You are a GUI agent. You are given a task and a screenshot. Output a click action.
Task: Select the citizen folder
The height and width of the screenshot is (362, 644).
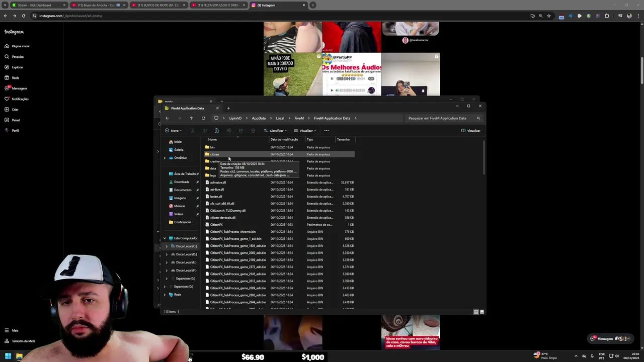click(279, 154)
